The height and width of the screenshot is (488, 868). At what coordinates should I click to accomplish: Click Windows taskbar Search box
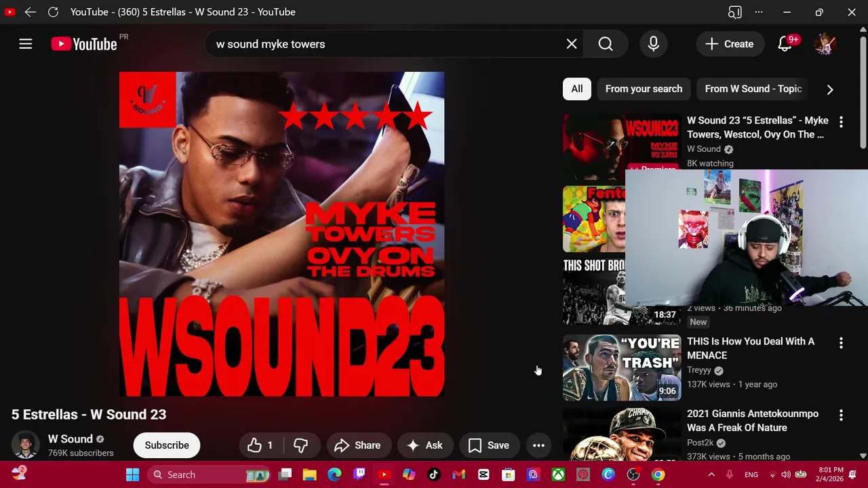210,474
